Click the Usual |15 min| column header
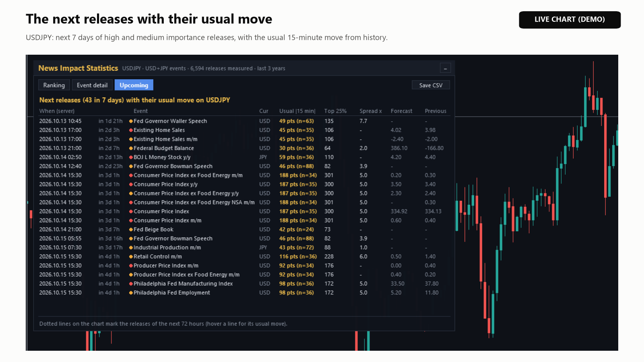Image resolution: width=644 pixels, height=362 pixels. click(x=297, y=111)
